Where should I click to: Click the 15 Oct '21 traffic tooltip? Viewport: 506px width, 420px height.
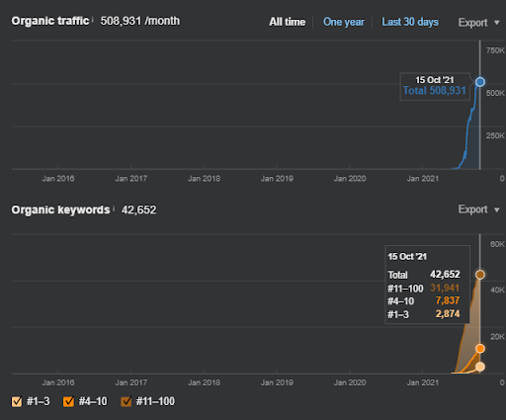435,86
